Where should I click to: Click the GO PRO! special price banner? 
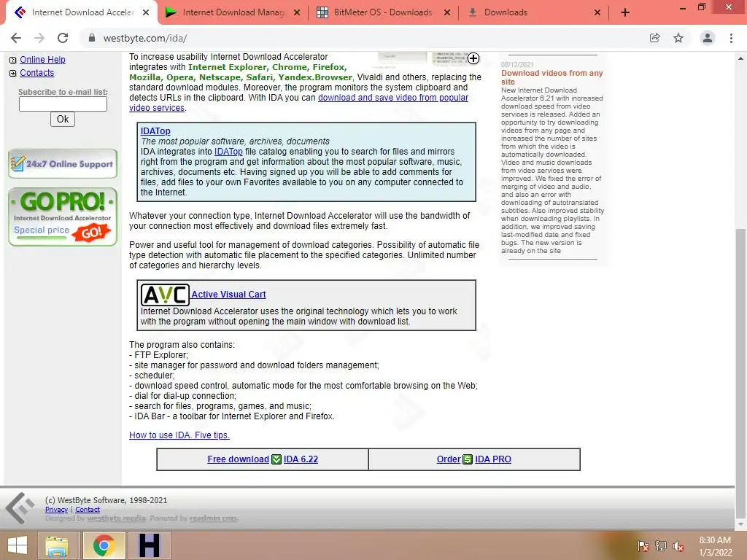click(x=63, y=217)
